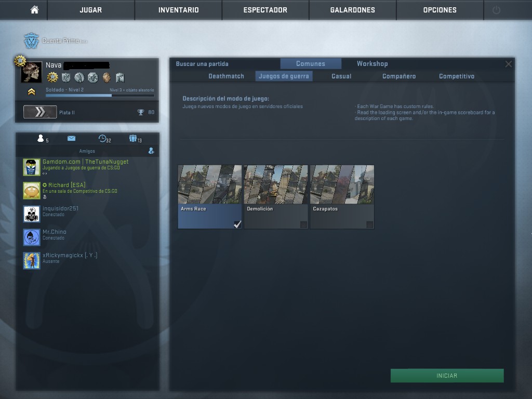Click the trophy commendations icon
Image resolution: width=532 pixels, height=399 pixels.
(x=140, y=112)
